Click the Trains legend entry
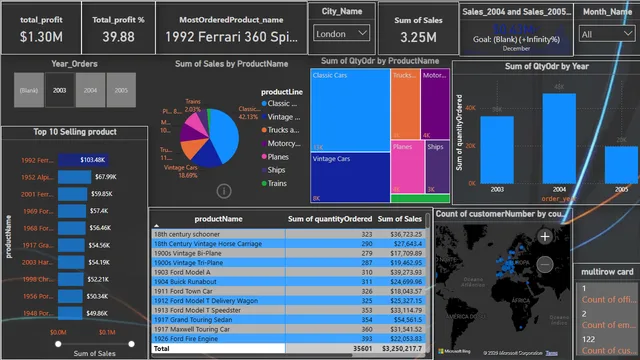The width and height of the screenshot is (640, 360). (x=274, y=184)
